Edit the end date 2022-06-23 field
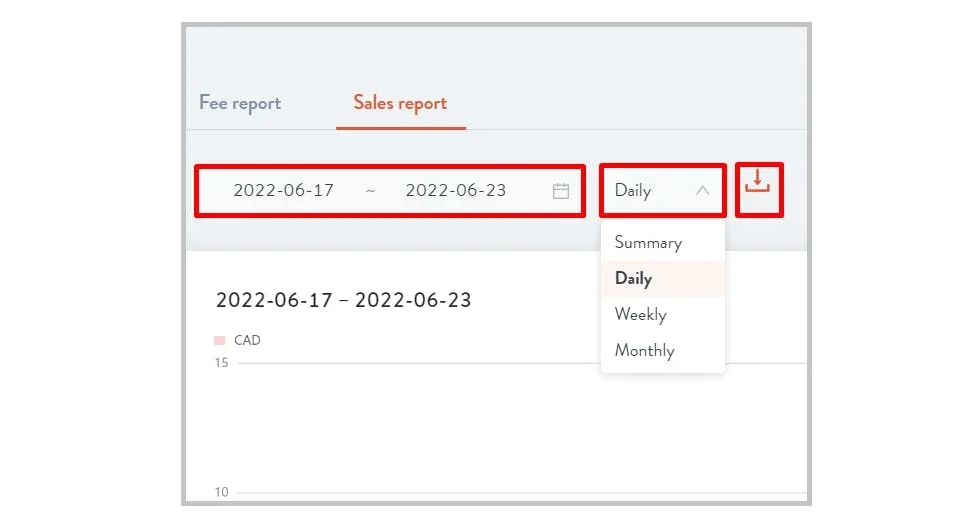 pyautogui.click(x=456, y=190)
